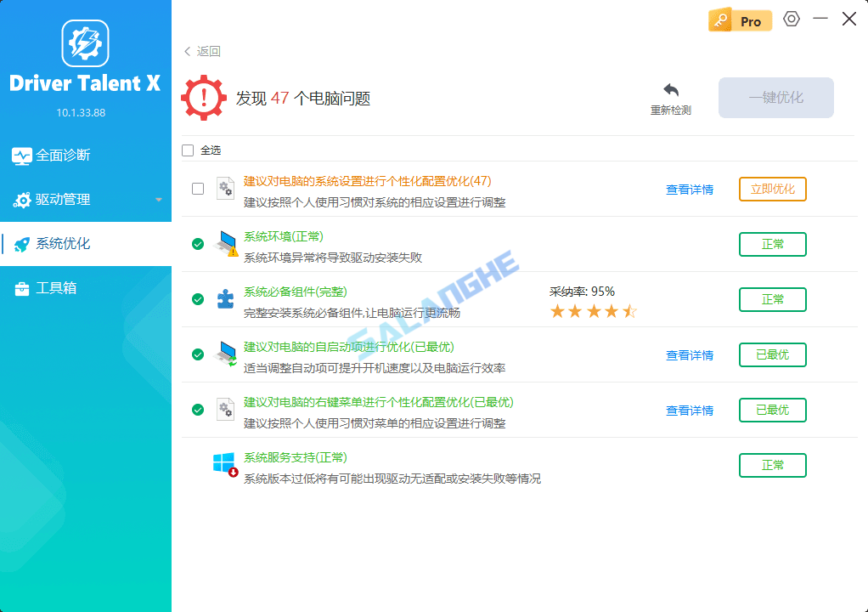Click the puzzle icon for 系统必备组件
The width and height of the screenshot is (868, 612).
click(x=224, y=299)
